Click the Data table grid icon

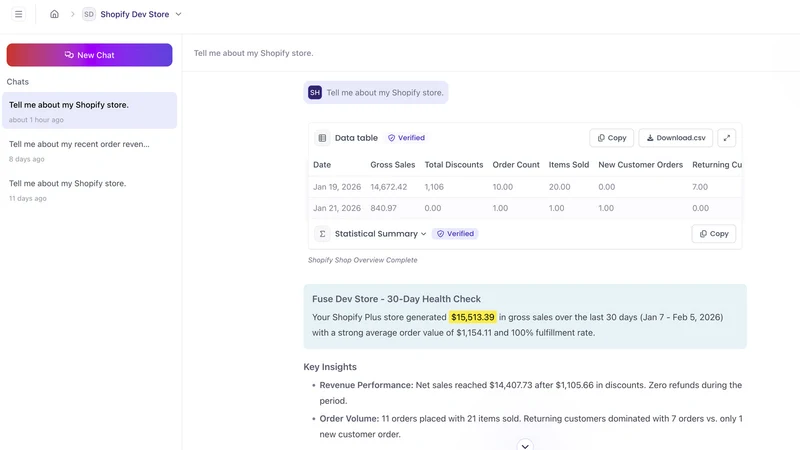click(x=322, y=138)
